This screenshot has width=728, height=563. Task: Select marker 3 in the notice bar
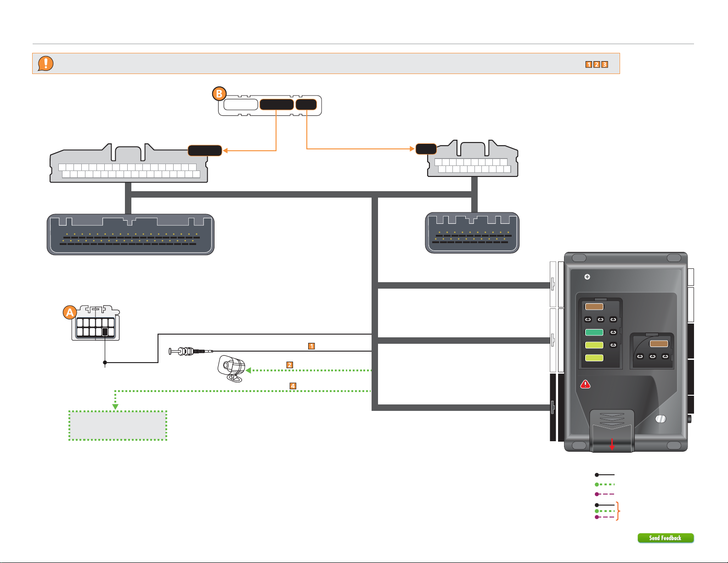[x=604, y=64]
